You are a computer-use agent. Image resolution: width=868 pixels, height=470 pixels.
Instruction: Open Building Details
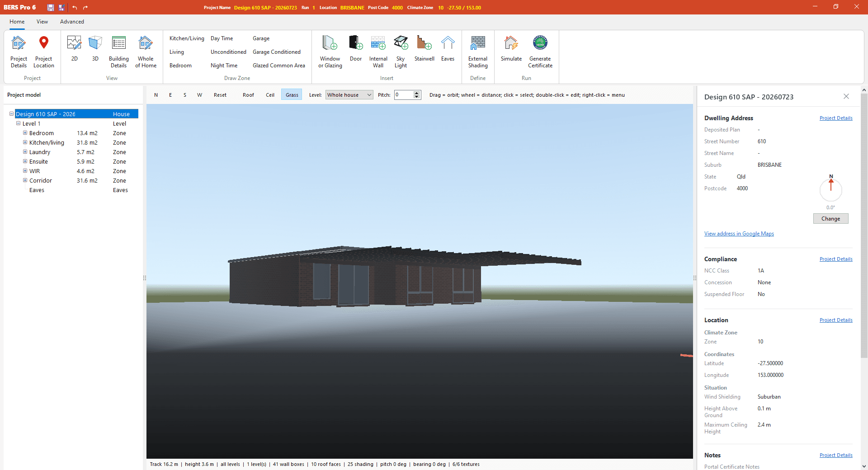pyautogui.click(x=118, y=52)
